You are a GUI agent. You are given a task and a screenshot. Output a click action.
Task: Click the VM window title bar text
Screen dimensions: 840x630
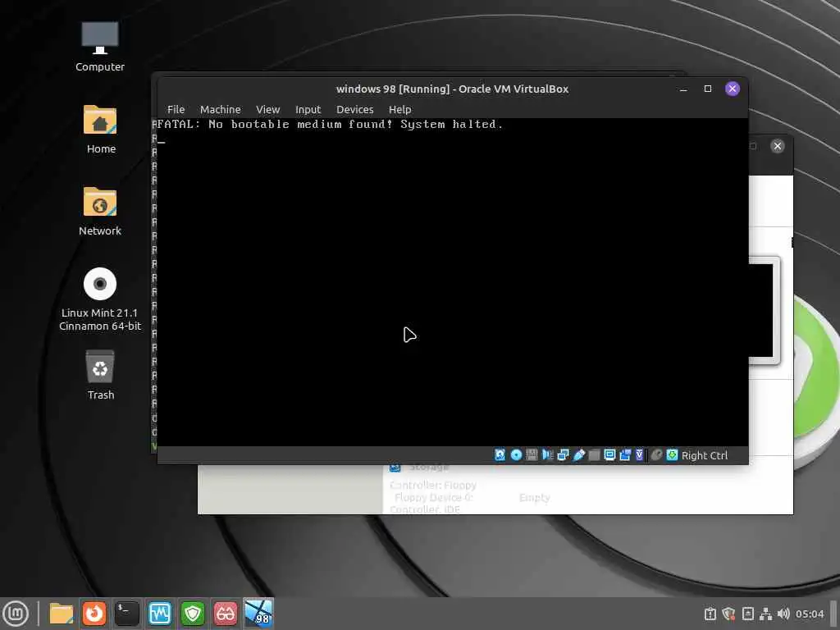point(452,89)
